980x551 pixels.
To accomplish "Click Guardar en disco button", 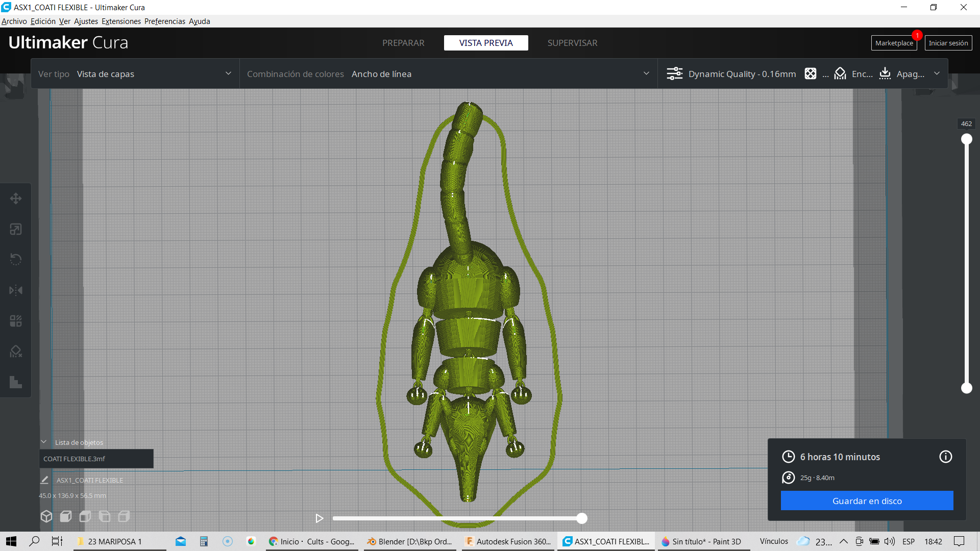I will click(x=867, y=500).
